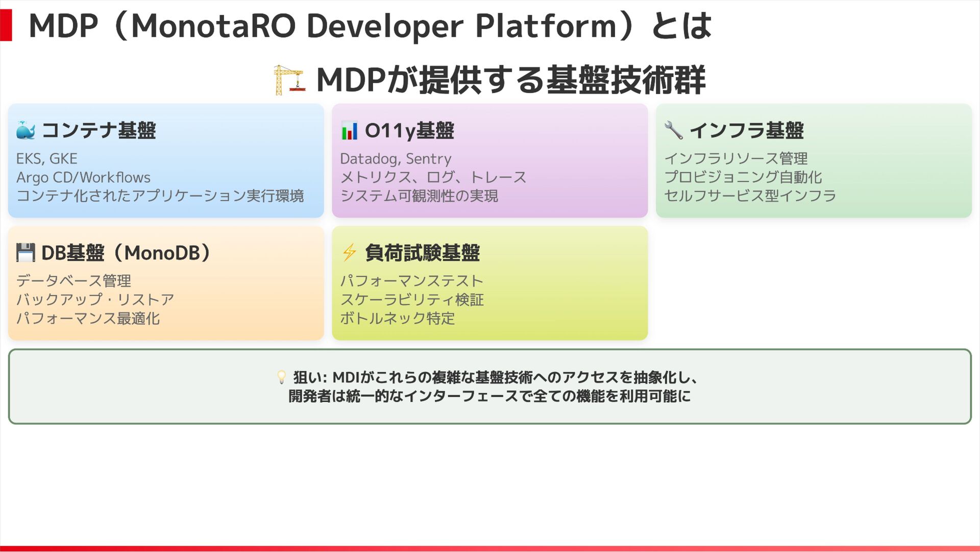Click the line ボトルネック特定
Viewport: 980px width, 552px height.
(x=397, y=319)
